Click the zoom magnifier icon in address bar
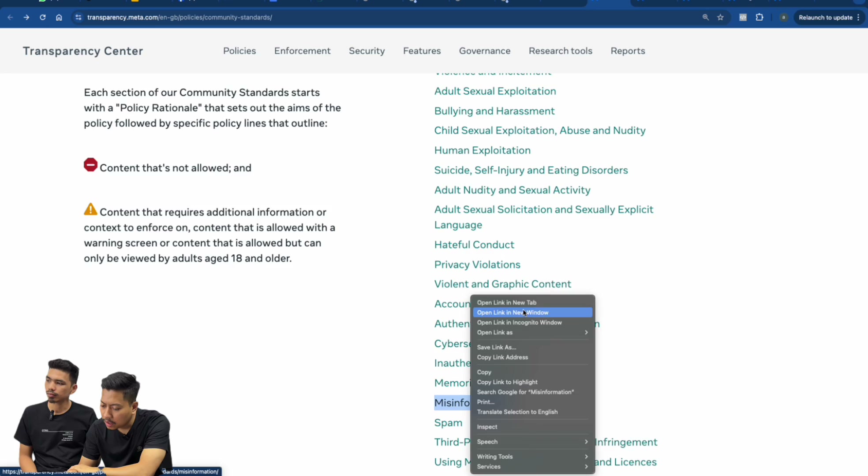Screen dimensions: 868x476 [706, 17]
